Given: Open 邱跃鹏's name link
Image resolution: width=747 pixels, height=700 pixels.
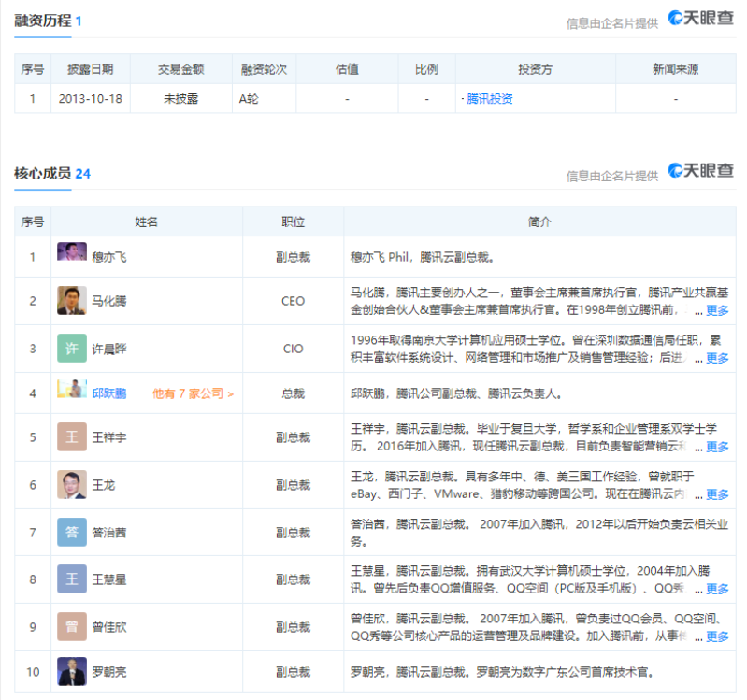Looking at the screenshot, I should click(x=109, y=393).
